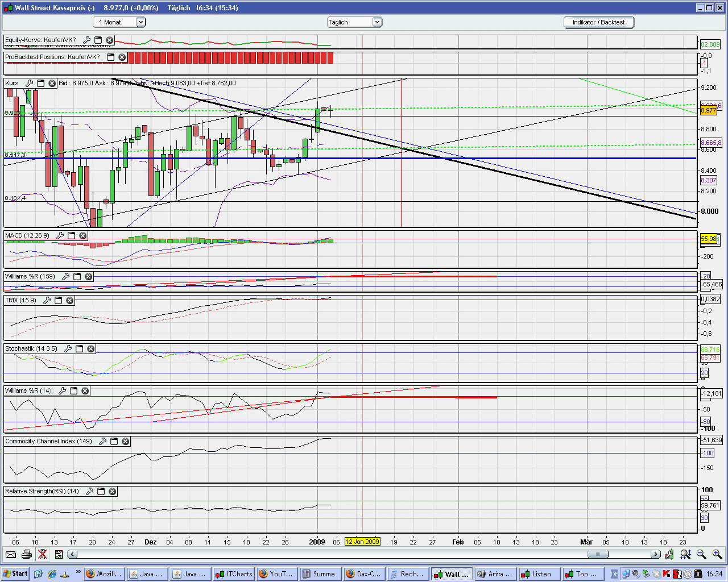The image size is (728, 582).
Task: Open the 'Täglich' interval dropdown
Action: tap(354, 22)
